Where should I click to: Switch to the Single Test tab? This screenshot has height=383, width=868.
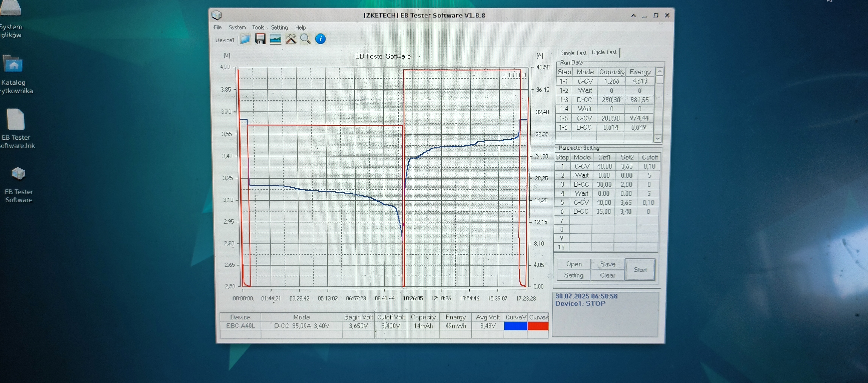tap(573, 53)
